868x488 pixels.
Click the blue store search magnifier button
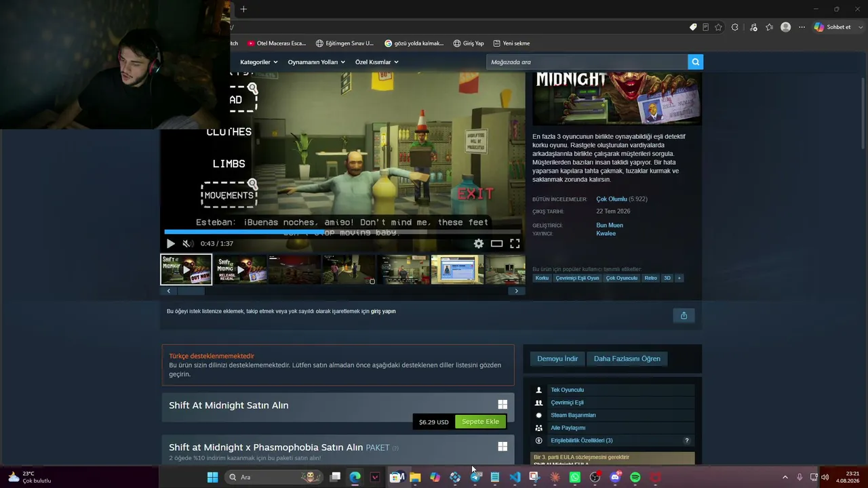(x=695, y=62)
